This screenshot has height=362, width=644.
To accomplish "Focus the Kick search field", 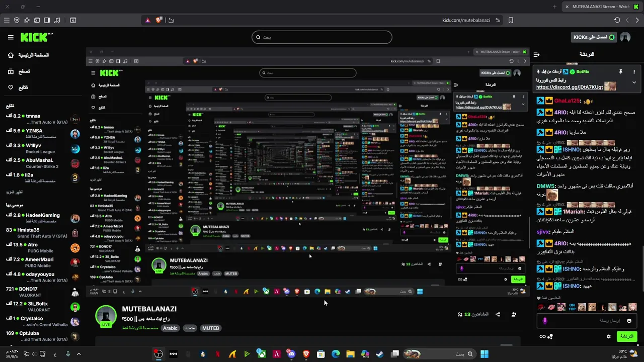I will click(322, 37).
